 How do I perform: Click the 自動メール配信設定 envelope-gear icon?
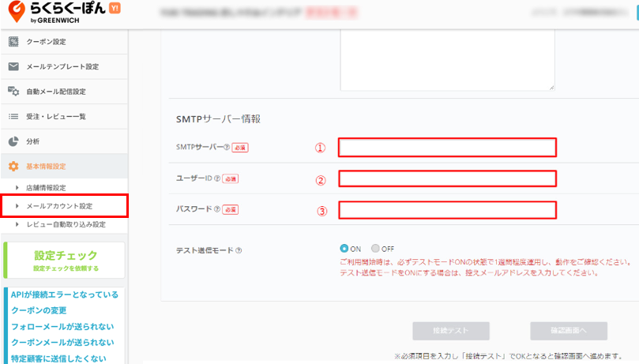click(13, 92)
